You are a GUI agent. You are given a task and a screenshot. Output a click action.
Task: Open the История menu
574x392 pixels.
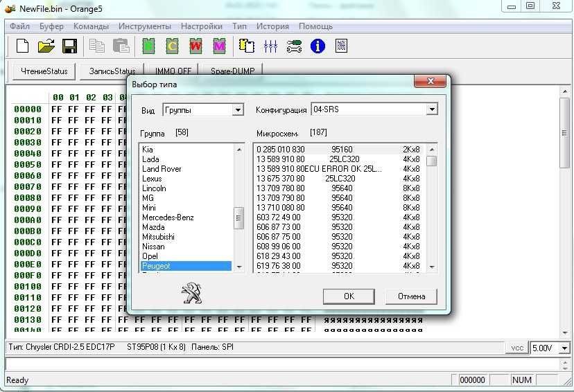[x=272, y=26]
